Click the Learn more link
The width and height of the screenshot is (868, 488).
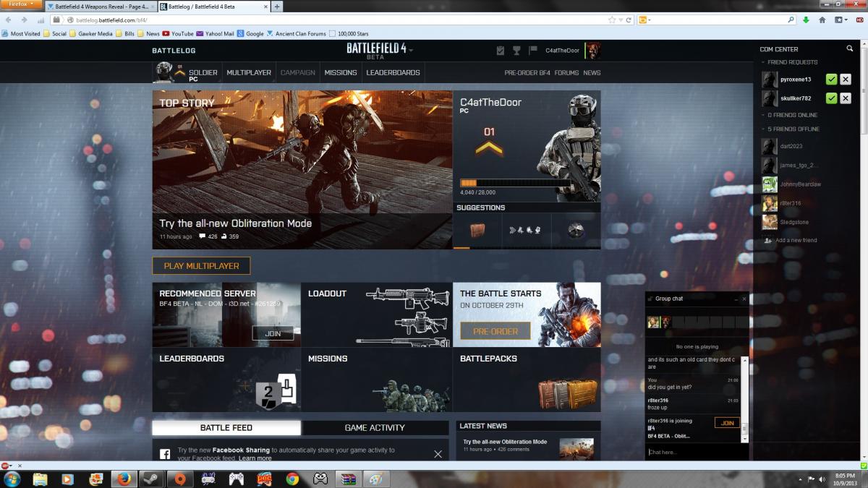[x=255, y=458]
